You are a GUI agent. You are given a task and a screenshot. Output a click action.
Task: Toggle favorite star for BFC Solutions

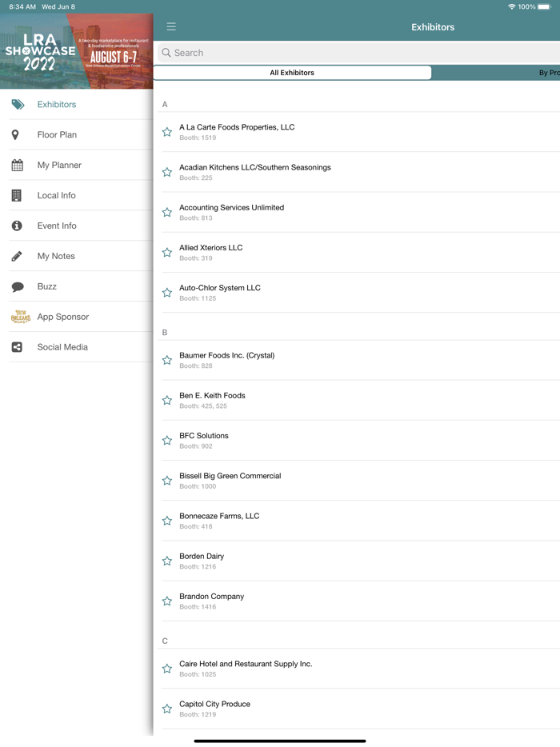(167, 441)
